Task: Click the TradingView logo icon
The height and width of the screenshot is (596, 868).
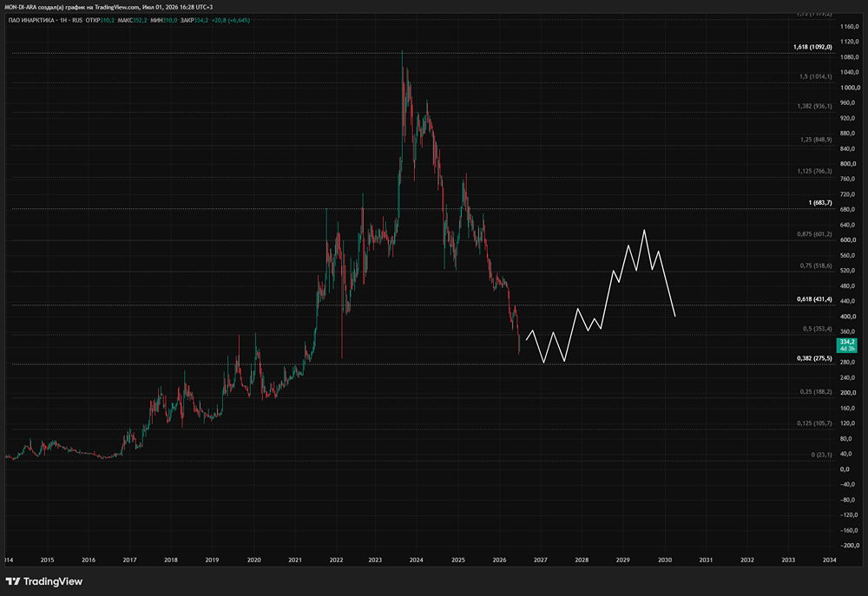Action: [x=13, y=581]
